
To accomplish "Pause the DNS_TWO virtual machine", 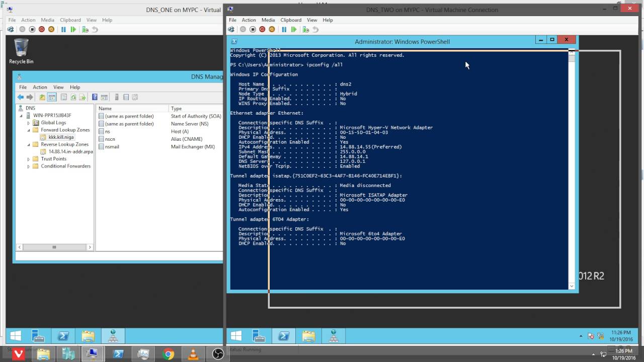I will [x=284, y=30].
